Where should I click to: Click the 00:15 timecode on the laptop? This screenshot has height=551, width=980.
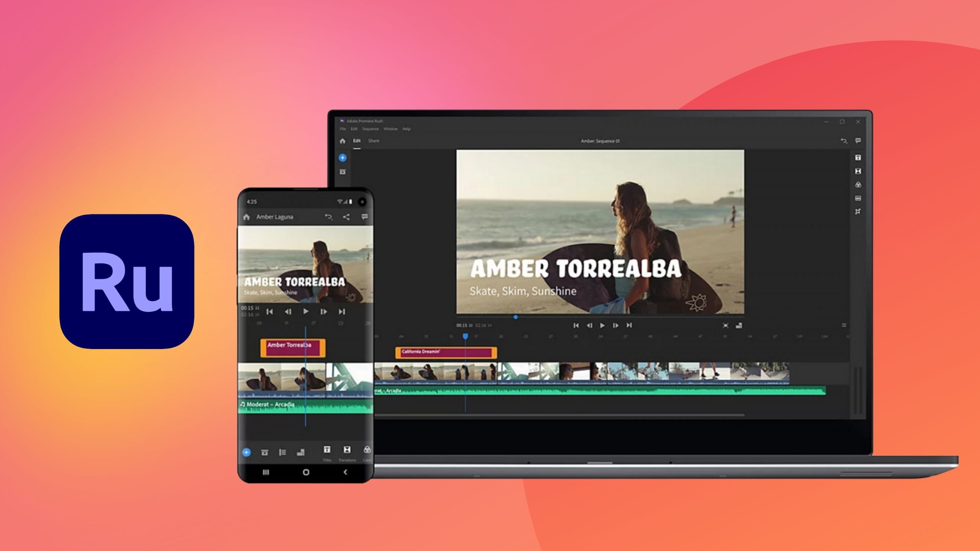pos(464,326)
